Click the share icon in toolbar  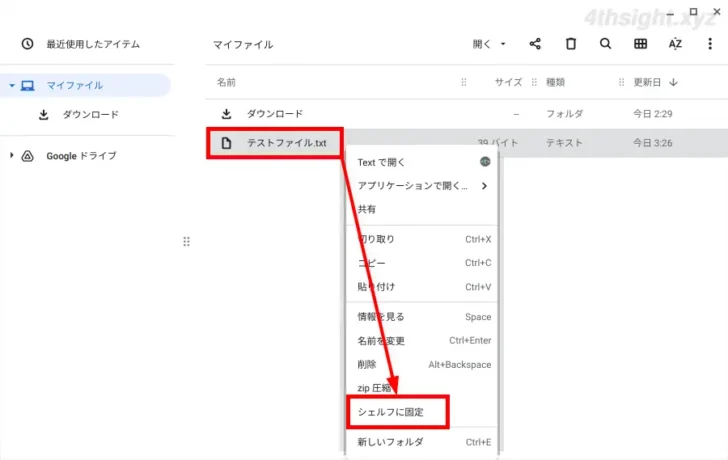pos(535,44)
